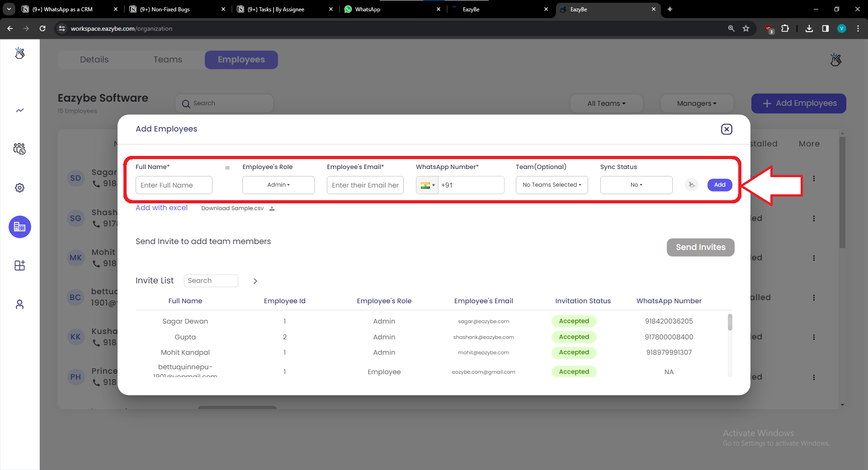Click the invite list vertical scrollbar
The image size is (868, 470).
tap(730, 323)
